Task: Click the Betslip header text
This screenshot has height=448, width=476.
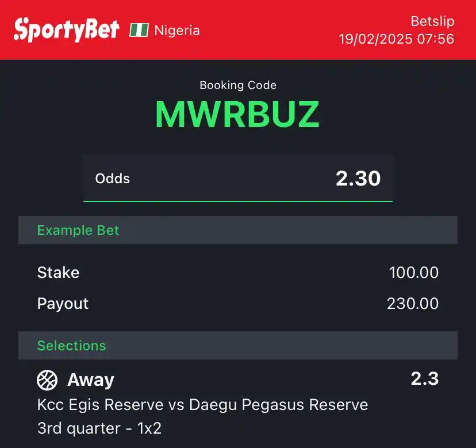Action: click(x=432, y=21)
